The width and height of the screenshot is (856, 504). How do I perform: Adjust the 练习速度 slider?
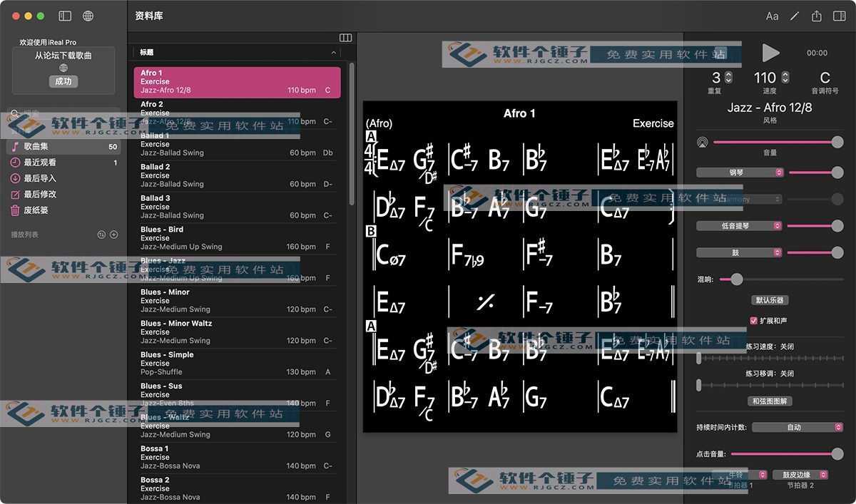[770, 359]
